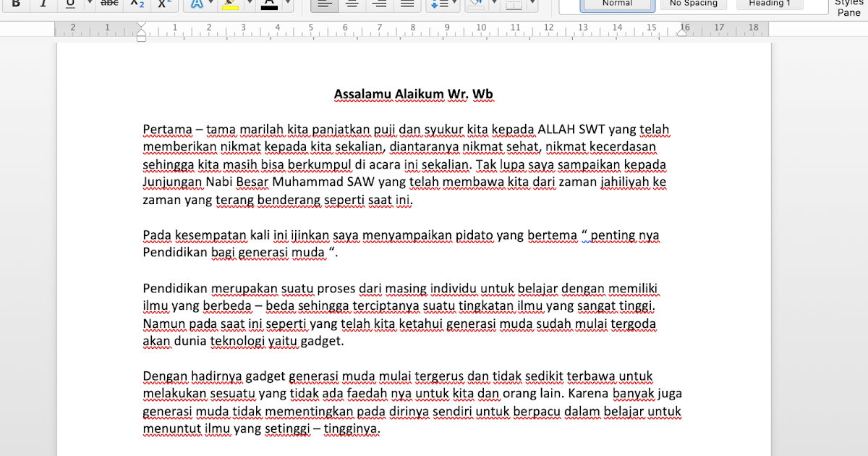The image size is (868, 456).
Task: Click word "gadget." ending third paragraph
Action: 322,341
